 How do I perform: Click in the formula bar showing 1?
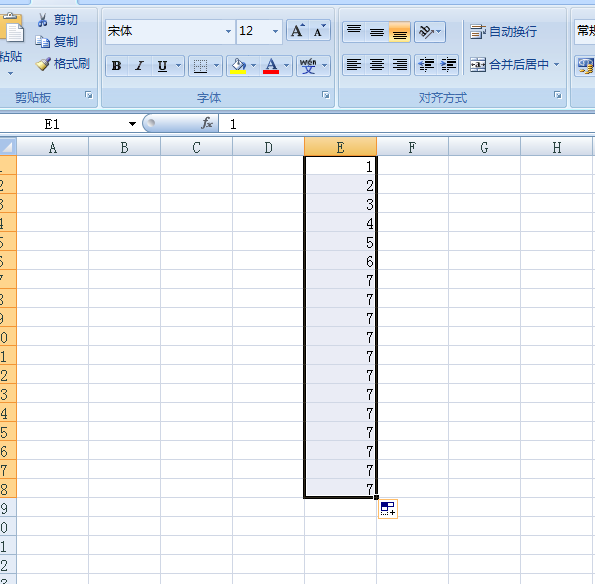(406, 124)
